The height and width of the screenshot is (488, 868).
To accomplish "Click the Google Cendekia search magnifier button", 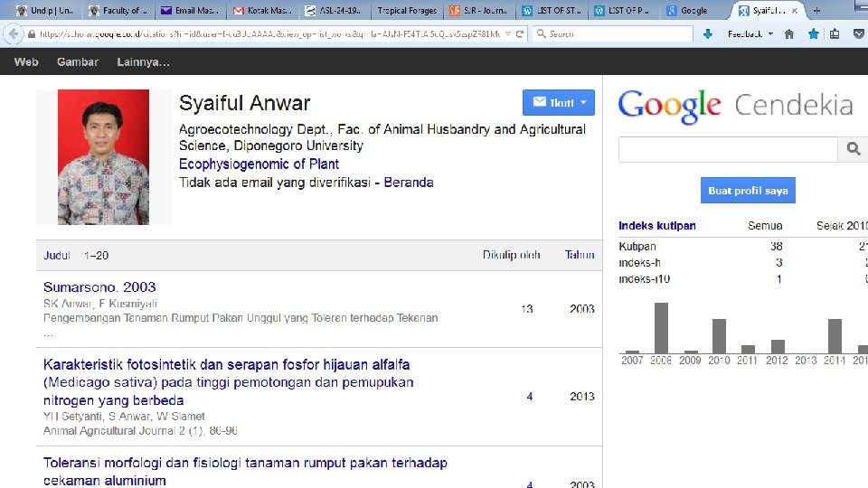I will pyautogui.click(x=853, y=149).
